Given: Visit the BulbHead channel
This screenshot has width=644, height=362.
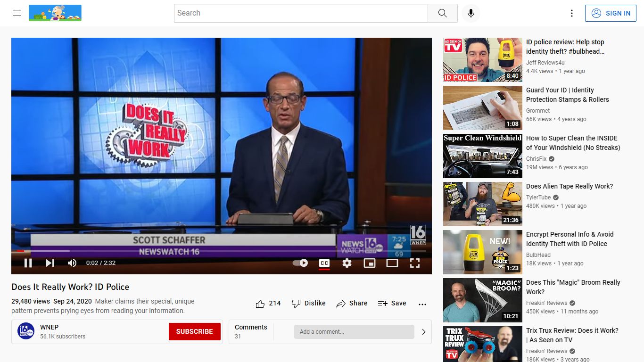Looking at the screenshot, I should (538, 255).
